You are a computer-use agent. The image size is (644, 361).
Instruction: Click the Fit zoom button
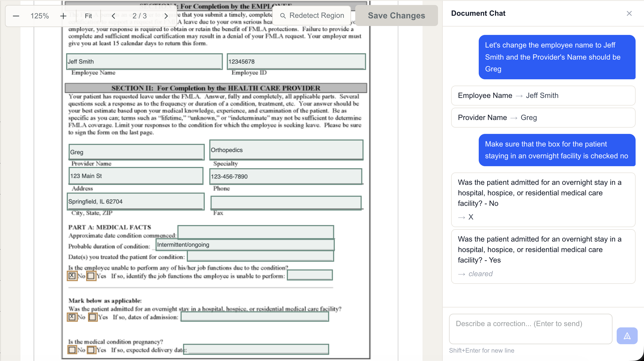tap(88, 16)
